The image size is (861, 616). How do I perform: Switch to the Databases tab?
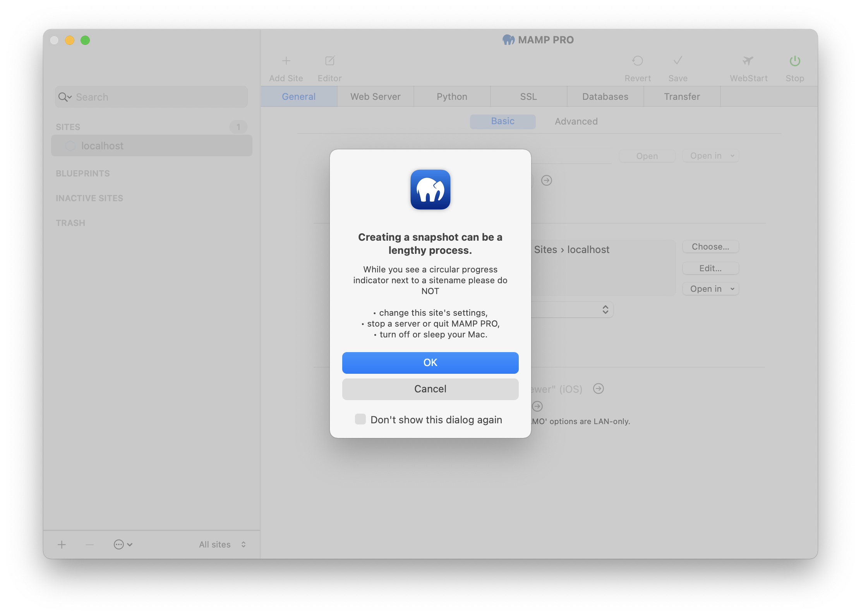[605, 96]
